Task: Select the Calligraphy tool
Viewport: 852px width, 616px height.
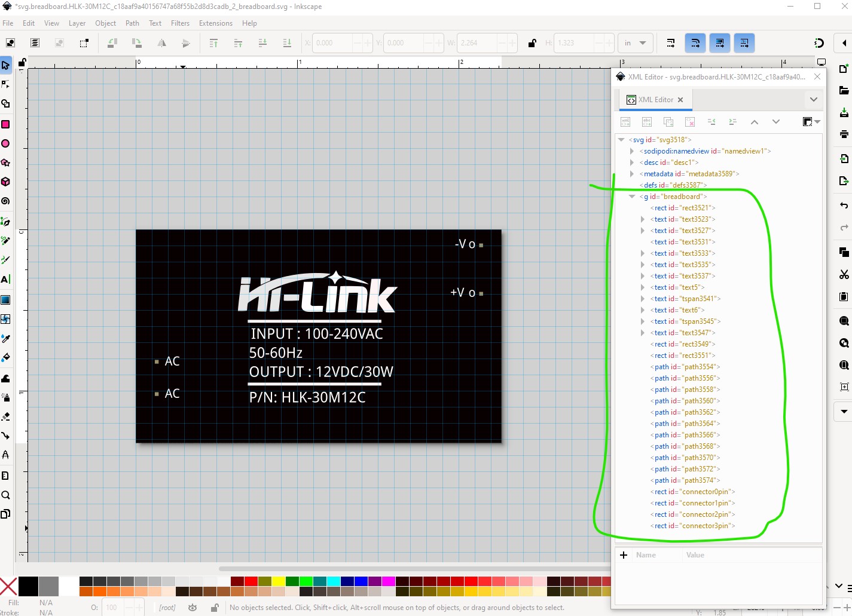Action: coord(5,260)
